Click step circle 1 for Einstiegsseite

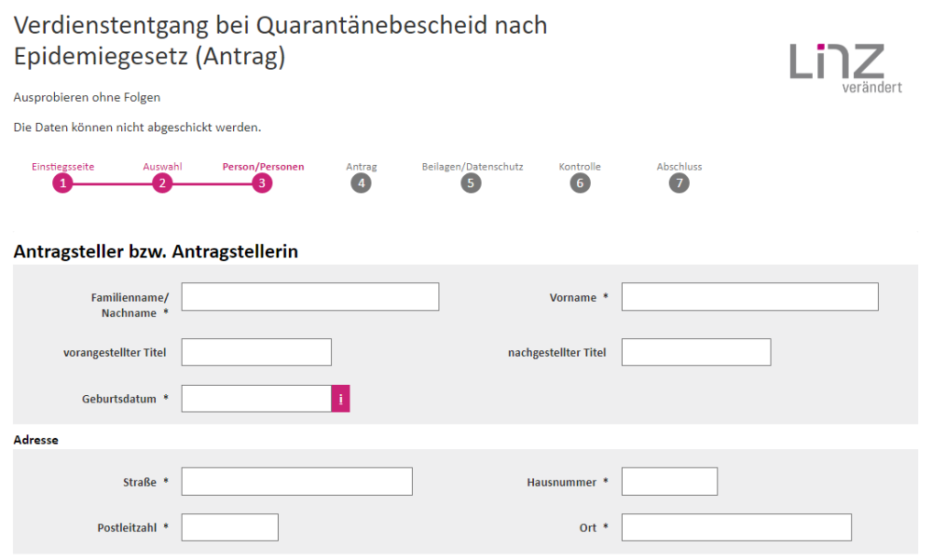(62, 183)
